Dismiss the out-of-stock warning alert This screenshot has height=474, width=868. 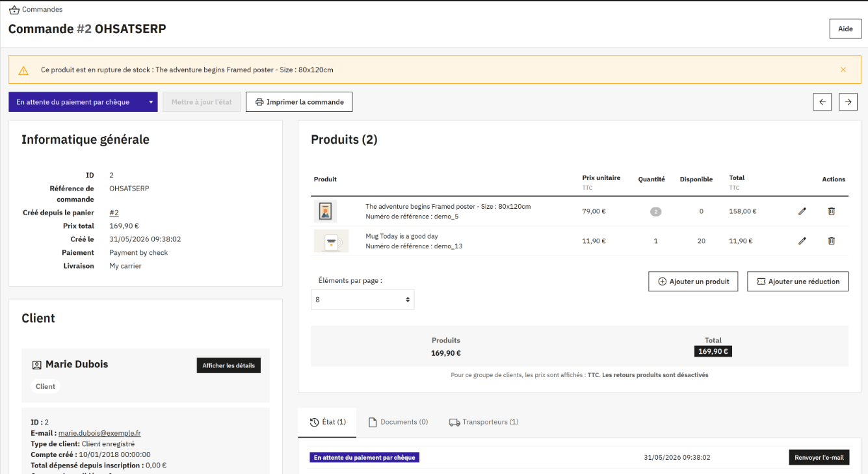(x=843, y=70)
